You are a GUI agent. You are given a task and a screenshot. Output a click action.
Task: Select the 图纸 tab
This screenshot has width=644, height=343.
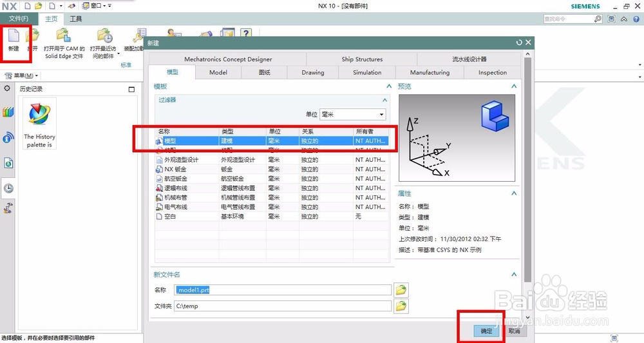(x=265, y=72)
